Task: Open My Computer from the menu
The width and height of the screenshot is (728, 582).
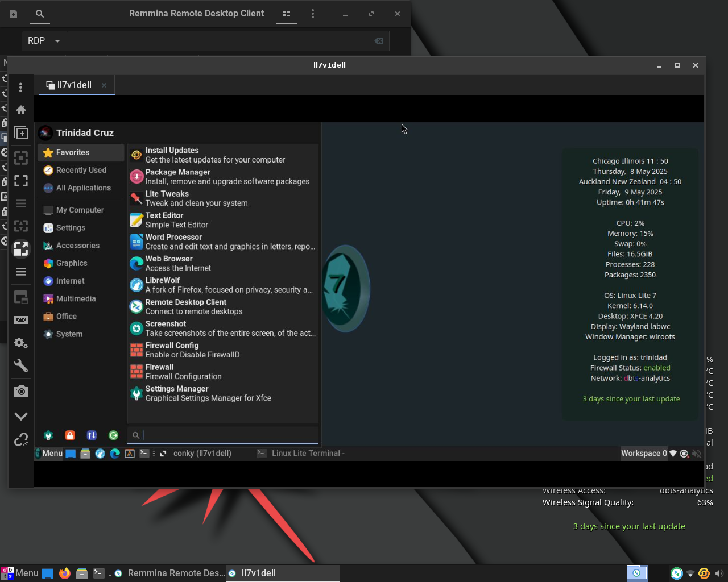Action: point(81,210)
